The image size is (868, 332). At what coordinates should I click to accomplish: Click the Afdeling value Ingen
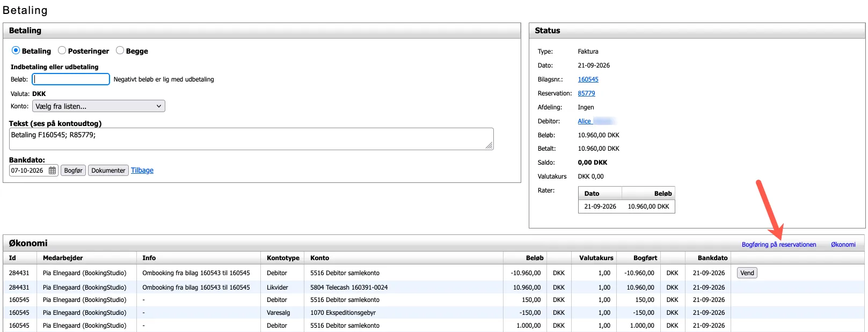[x=586, y=107]
